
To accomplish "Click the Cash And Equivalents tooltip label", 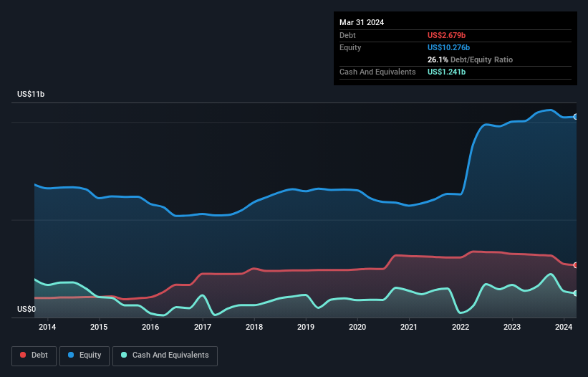I will [x=377, y=72].
